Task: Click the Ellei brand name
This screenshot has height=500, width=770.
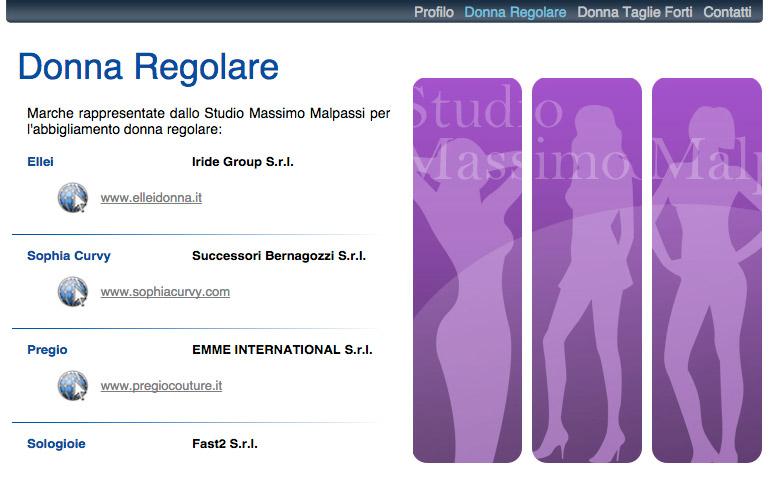Action: [x=40, y=162]
